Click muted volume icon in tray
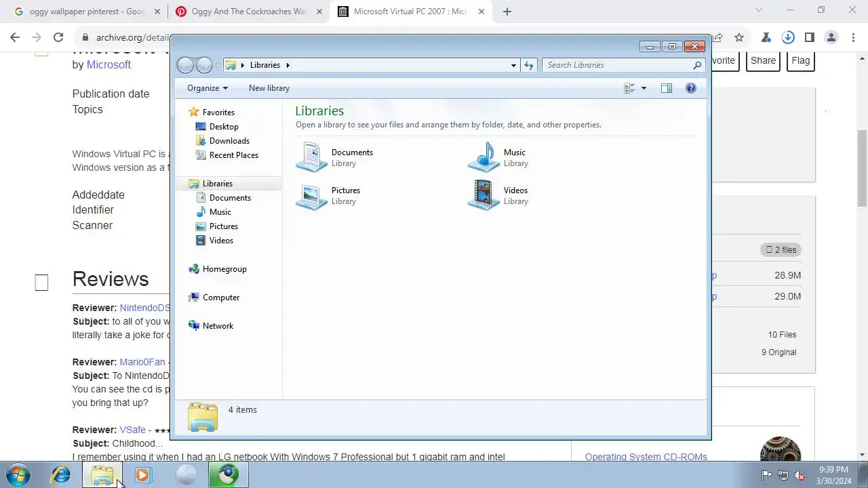 (x=800, y=475)
